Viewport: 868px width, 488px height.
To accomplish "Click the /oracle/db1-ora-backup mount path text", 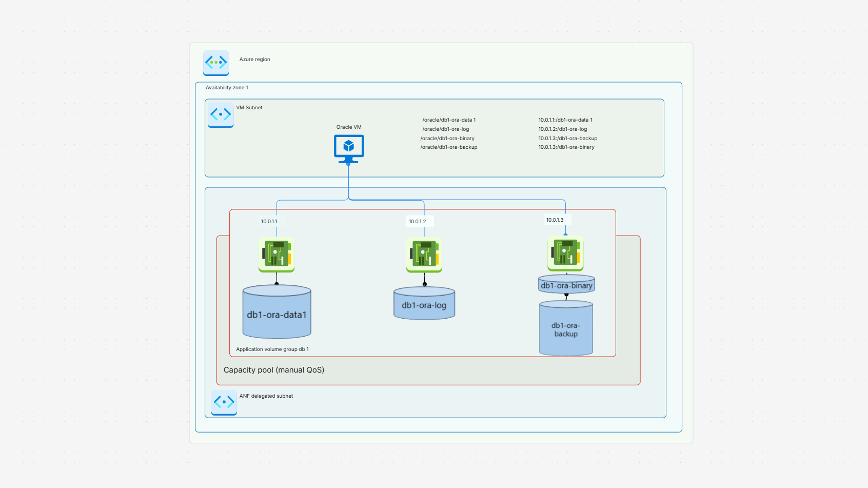I will [x=448, y=147].
